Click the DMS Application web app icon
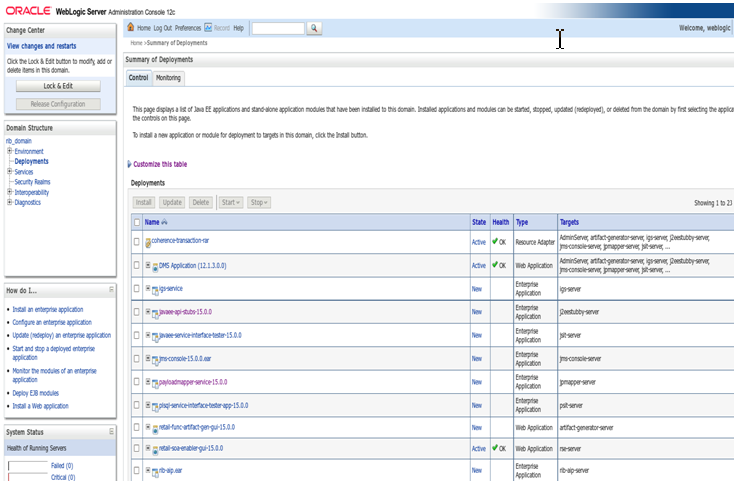734x482 pixels. 155,267
